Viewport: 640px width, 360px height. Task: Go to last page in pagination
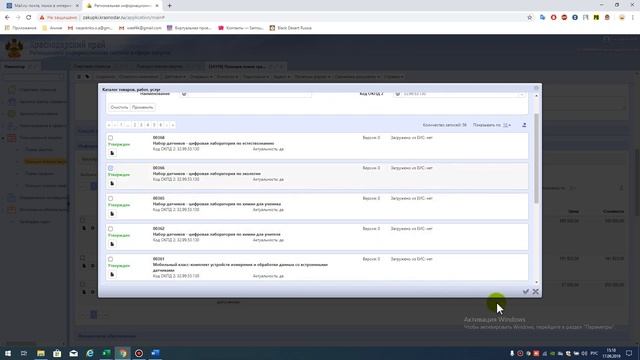point(173,125)
